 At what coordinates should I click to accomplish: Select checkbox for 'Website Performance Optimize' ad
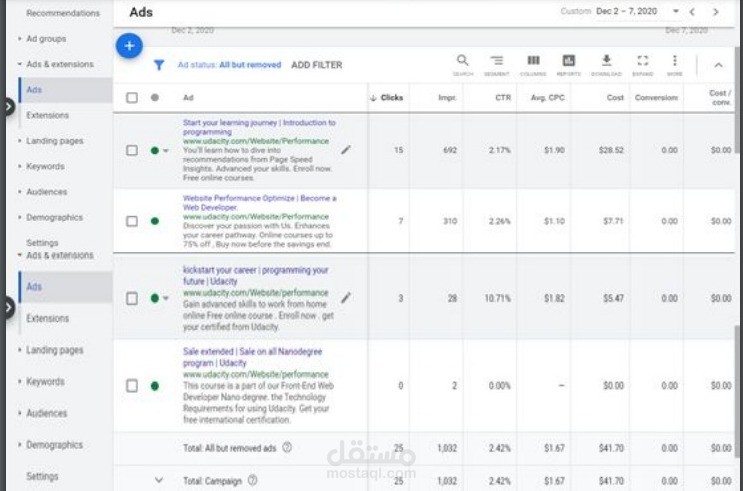132,221
